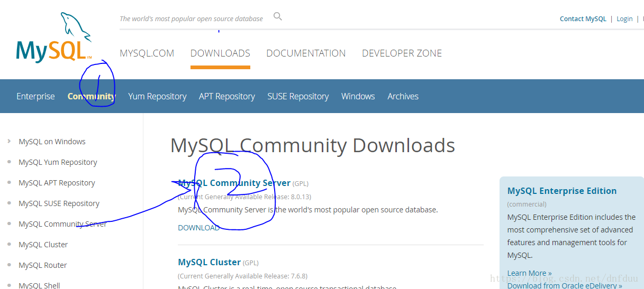Screen dimensions: 644x289
Task: Open APT Repository in the navigation bar
Action: pyautogui.click(x=227, y=96)
